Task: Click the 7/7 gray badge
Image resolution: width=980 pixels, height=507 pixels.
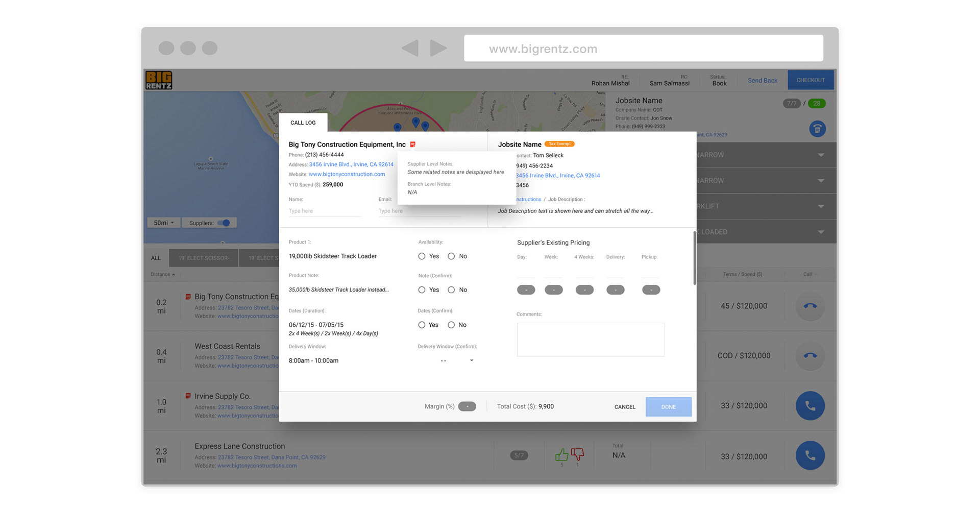Action: pos(791,103)
